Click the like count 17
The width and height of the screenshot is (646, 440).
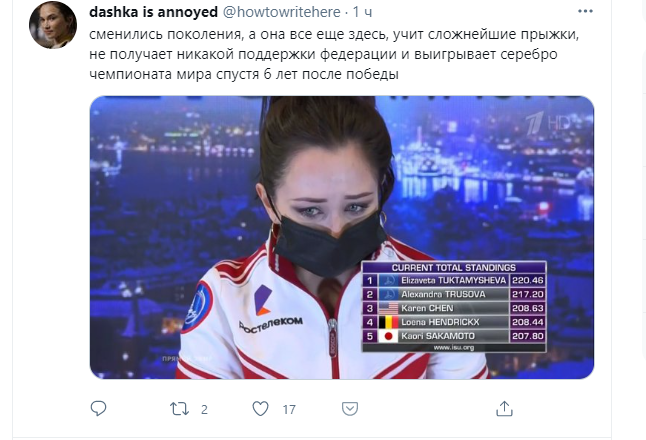(x=289, y=410)
